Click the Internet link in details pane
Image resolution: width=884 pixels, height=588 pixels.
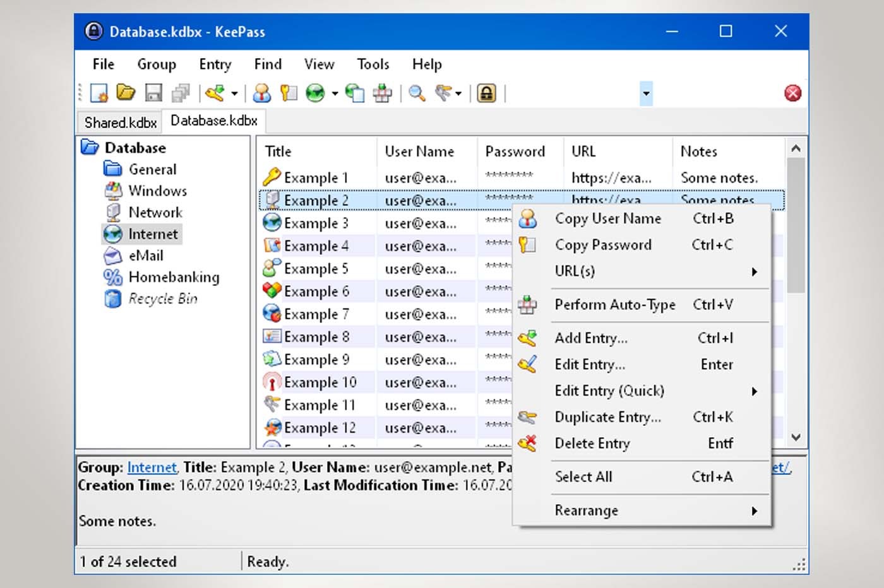click(x=152, y=467)
